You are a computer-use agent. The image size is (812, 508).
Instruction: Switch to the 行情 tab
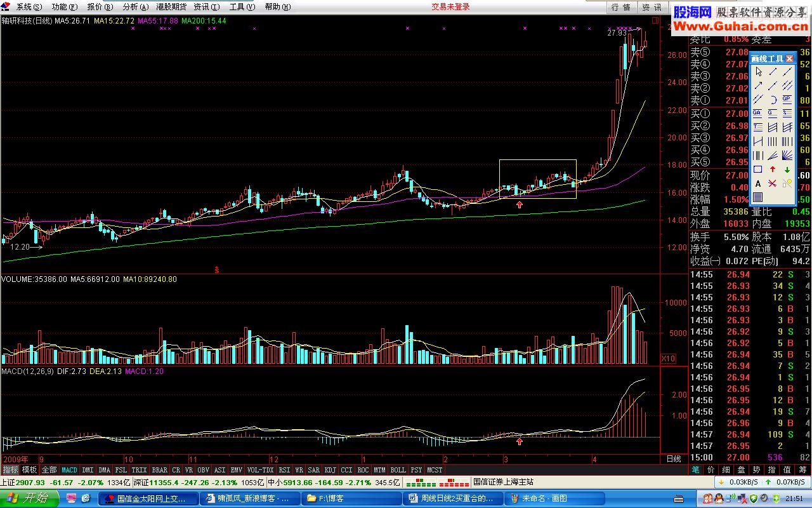point(621,7)
